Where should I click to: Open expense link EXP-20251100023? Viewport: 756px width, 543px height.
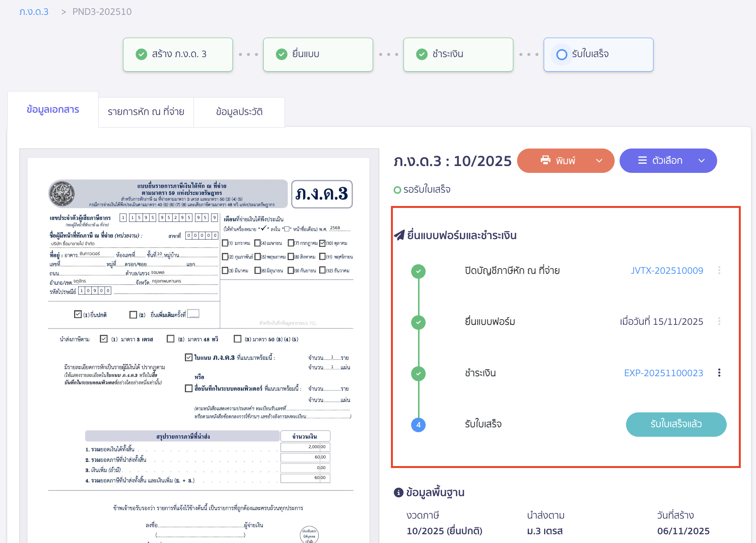pos(663,373)
